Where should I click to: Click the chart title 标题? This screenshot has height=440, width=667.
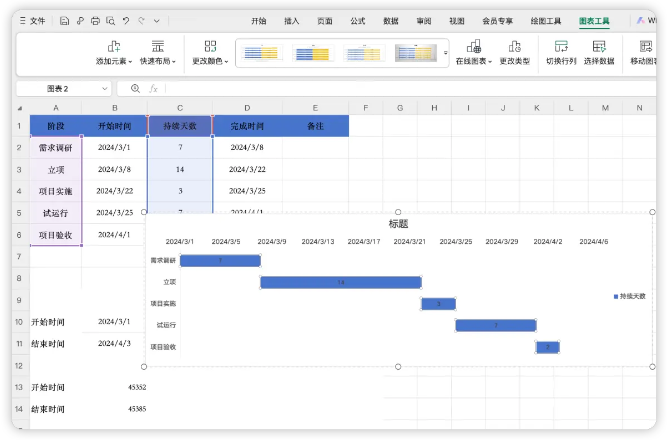[x=399, y=224]
